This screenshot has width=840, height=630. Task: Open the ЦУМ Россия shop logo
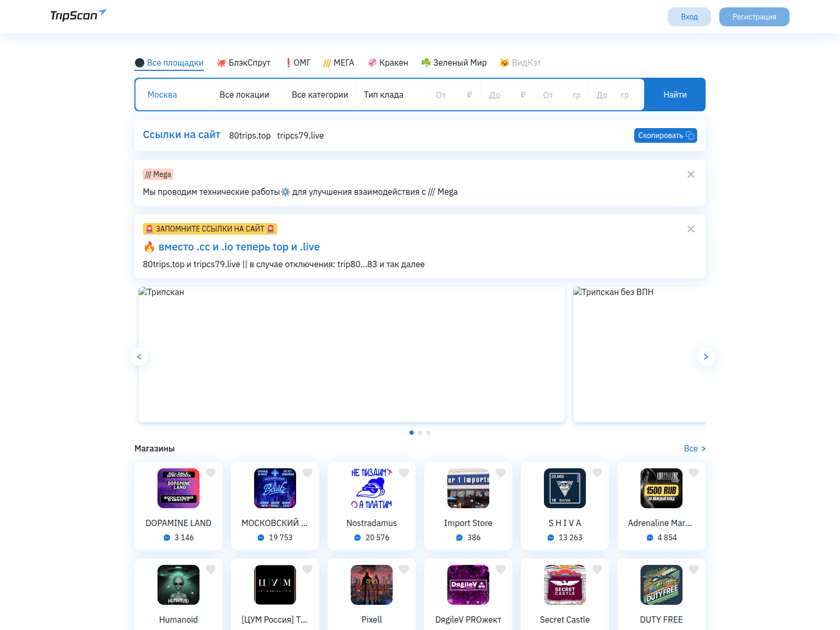click(275, 585)
